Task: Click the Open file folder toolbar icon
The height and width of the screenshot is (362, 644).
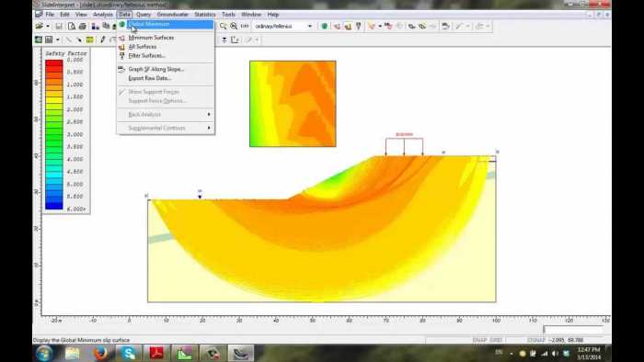Action: tap(39, 27)
